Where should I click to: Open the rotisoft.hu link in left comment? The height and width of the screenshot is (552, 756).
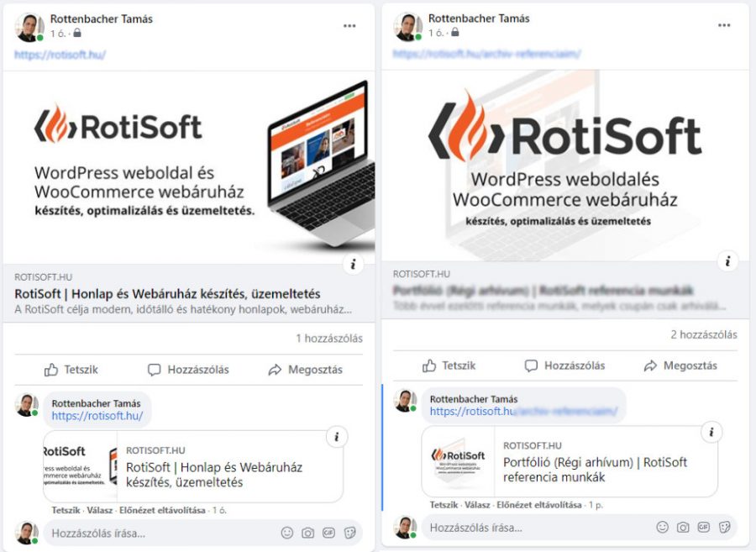(x=97, y=416)
